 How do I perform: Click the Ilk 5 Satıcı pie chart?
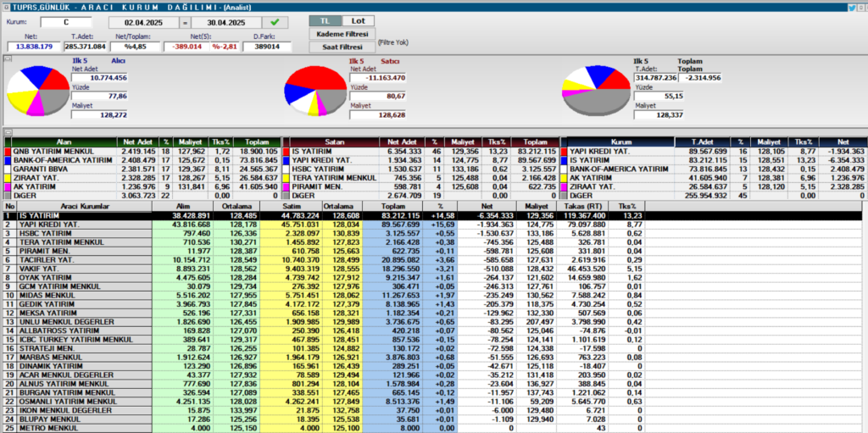click(x=315, y=91)
